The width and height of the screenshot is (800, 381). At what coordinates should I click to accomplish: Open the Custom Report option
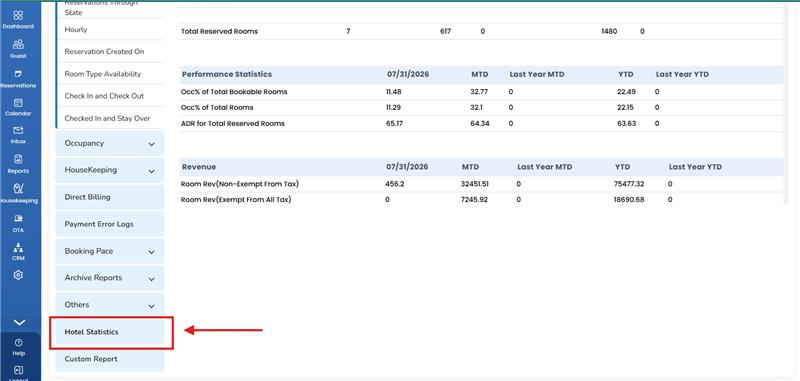point(110,359)
